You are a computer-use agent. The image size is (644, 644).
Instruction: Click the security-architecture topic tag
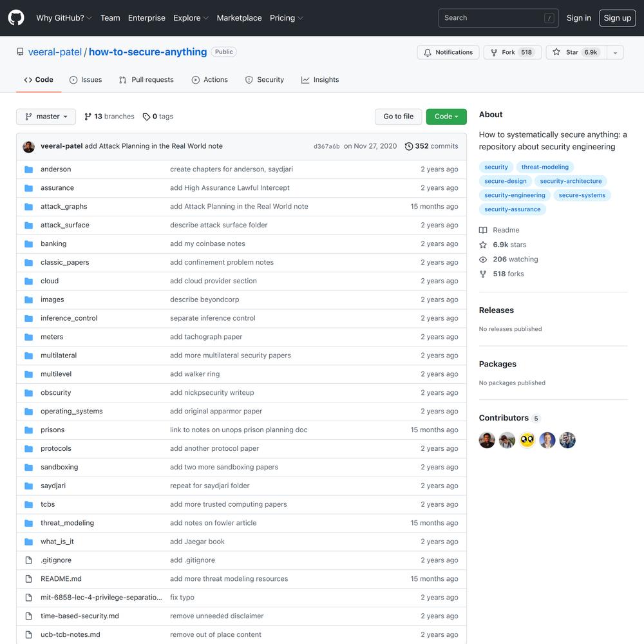[x=571, y=181]
